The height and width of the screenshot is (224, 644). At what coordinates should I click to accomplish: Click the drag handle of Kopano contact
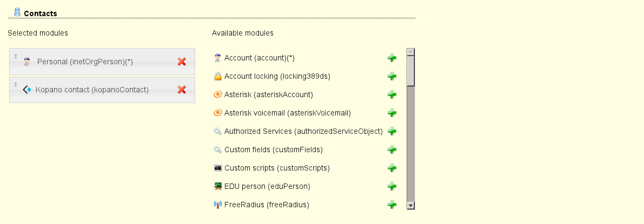tap(16, 84)
